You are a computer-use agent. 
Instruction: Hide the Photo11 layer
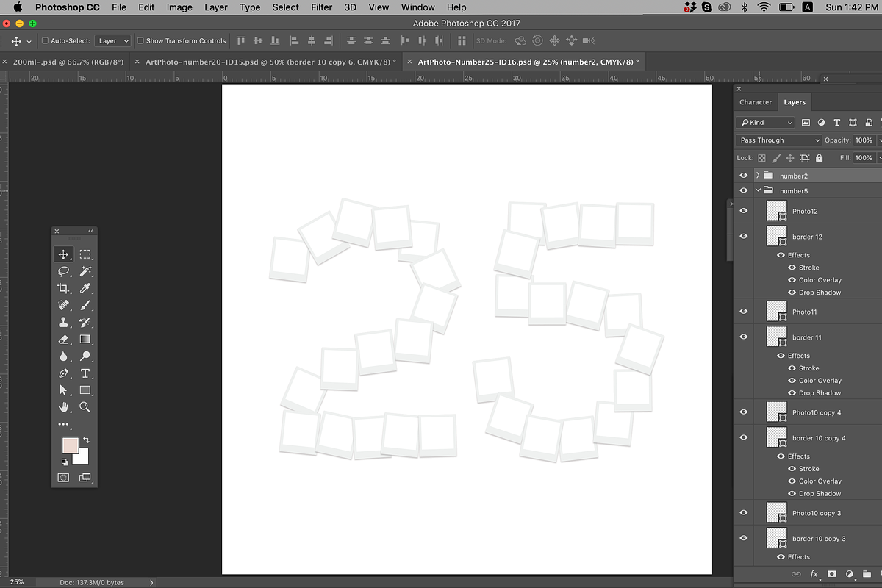click(x=743, y=312)
